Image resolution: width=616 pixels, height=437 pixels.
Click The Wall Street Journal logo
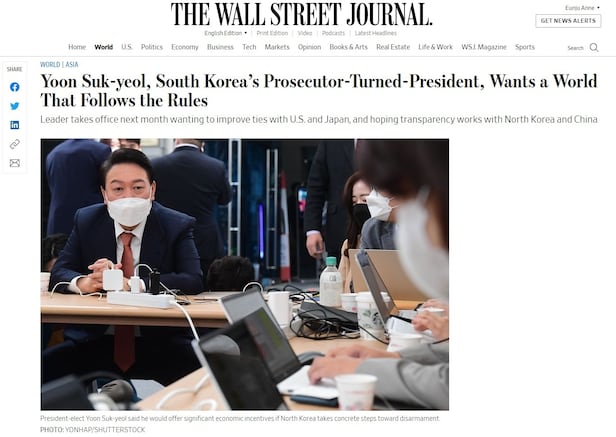pyautogui.click(x=301, y=15)
